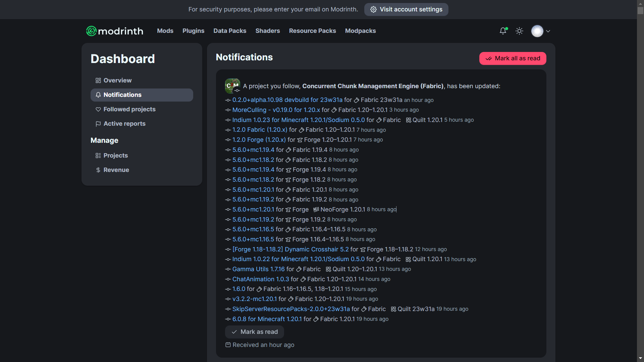Open the Concurrent Chunk Management Engine project avatar
Image resolution: width=644 pixels, height=362 pixels.
(x=232, y=86)
